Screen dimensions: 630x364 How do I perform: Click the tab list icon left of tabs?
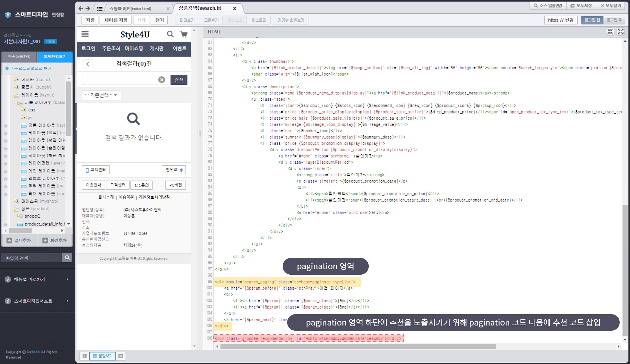pyautogui.click(x=100, y=9)
